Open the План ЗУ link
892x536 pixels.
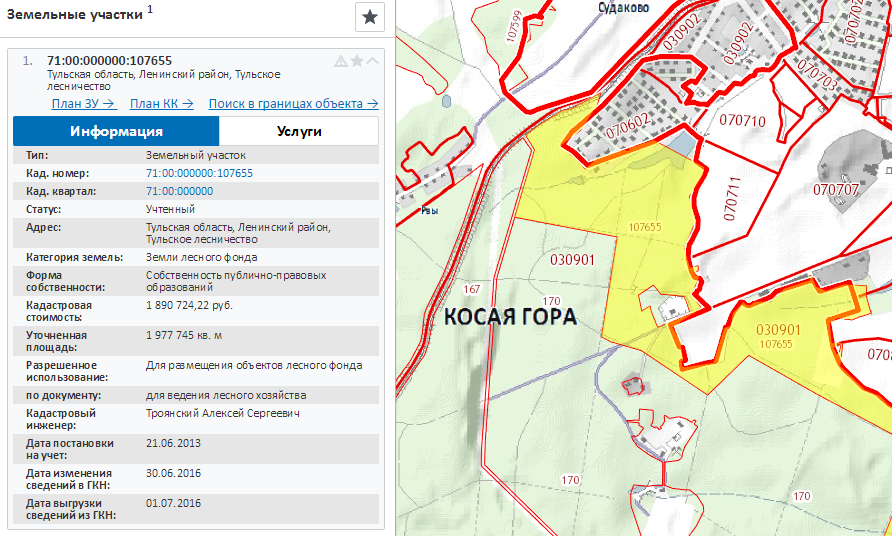pos(83,104)
